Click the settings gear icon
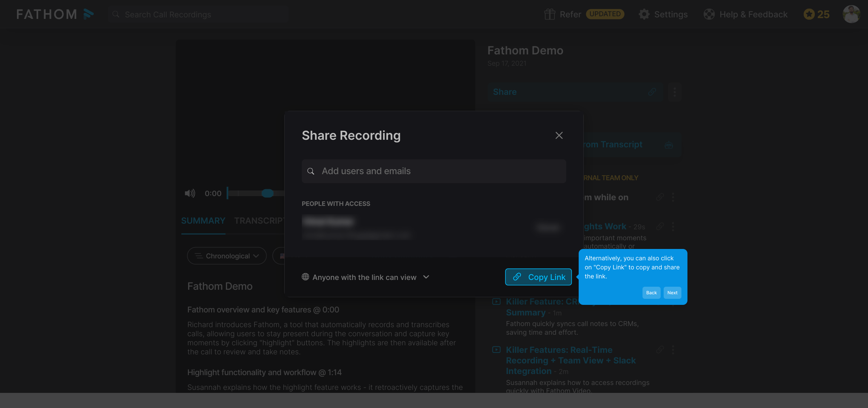The height and width of the screenshot is (408, 868). click(644, 14)
